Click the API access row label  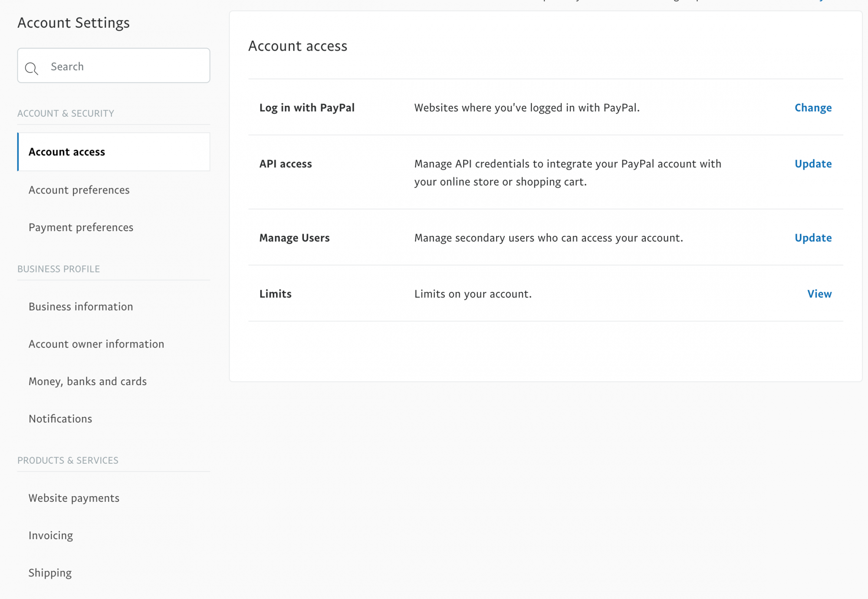click(286, 164)
